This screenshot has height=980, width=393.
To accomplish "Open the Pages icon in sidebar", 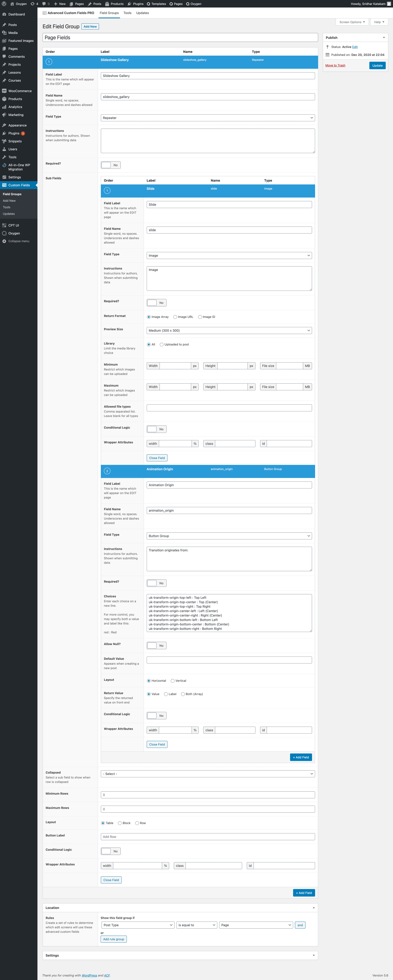I will point(4,49).
